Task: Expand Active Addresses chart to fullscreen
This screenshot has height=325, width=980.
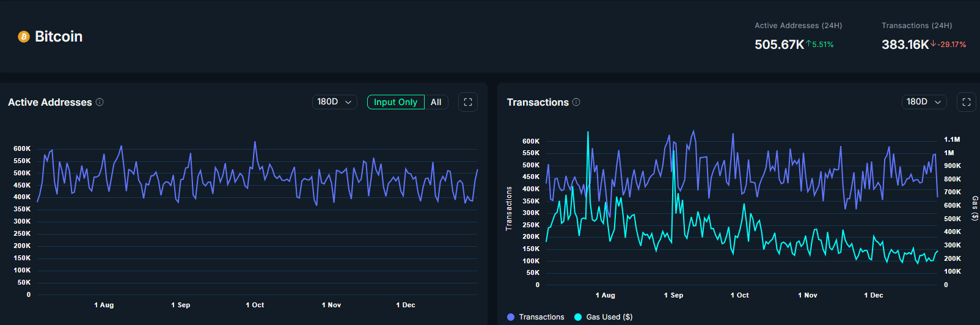Action: [468, 102]
